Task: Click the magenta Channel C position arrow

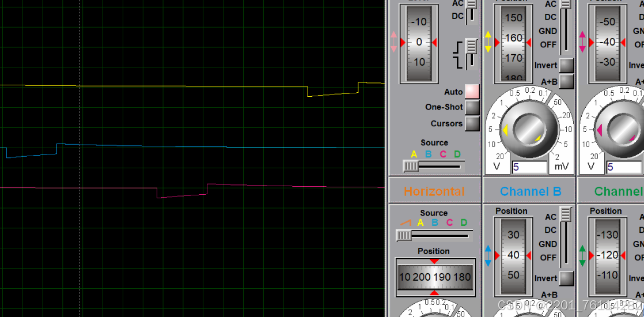Action: (582, 42)
